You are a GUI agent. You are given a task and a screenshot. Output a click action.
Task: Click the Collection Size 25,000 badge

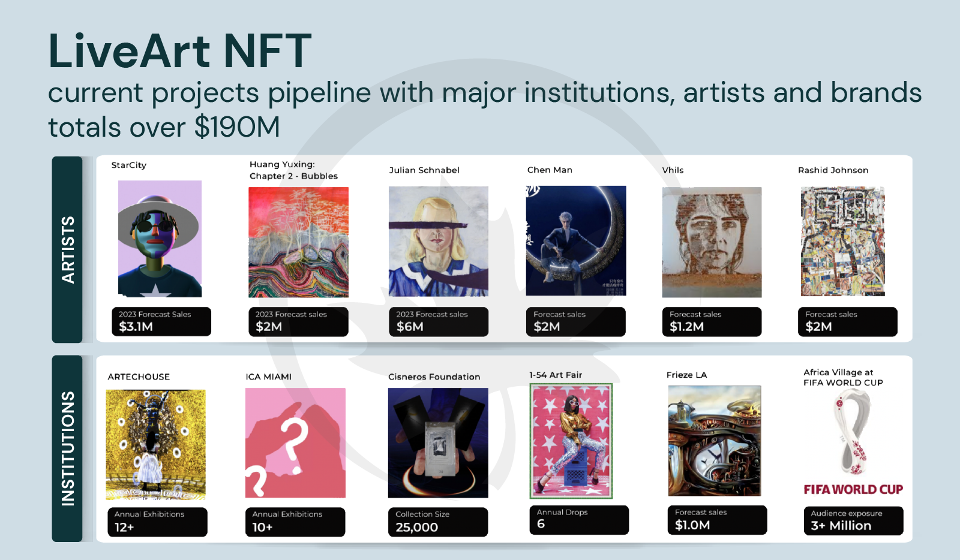(x=438, y=522)
